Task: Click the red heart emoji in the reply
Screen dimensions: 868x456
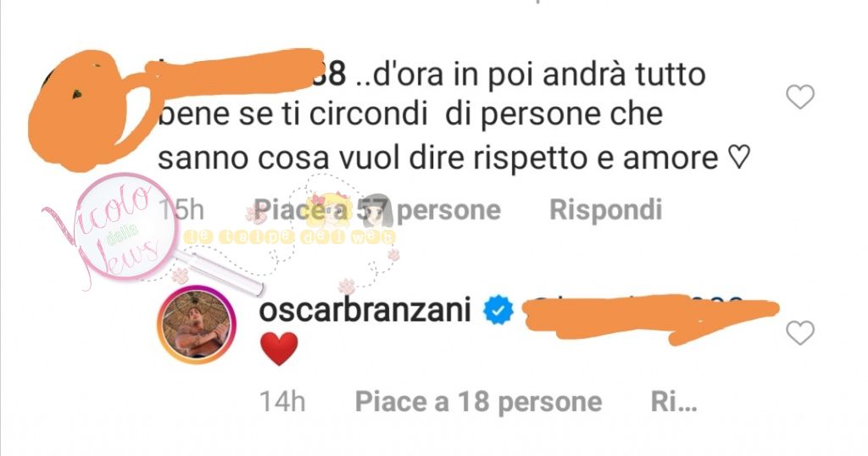Action: [x=279, y=348]
